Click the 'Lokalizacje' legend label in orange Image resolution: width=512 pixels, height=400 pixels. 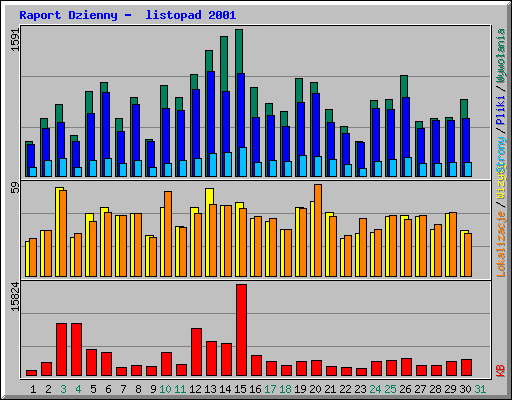(501, 244)
